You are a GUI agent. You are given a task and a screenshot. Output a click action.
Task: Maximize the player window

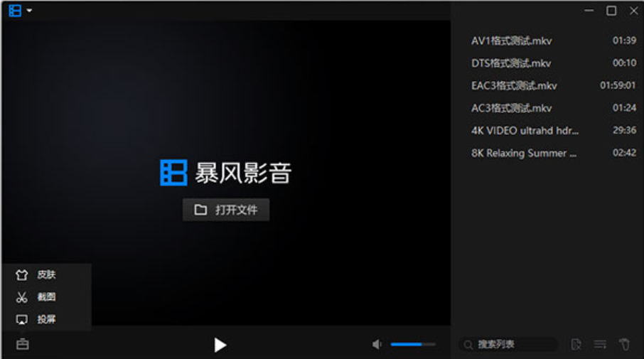point(611,11)
